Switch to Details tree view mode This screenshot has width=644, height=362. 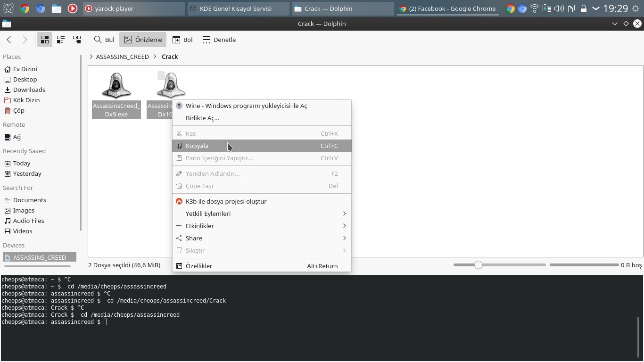pyautogui.click(x=77, y=40)
